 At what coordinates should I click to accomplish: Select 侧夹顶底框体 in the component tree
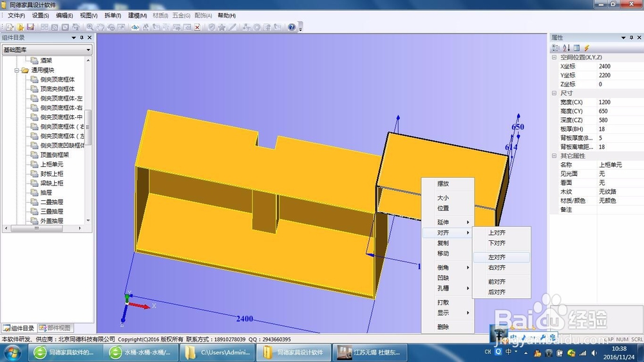(57, 79)
